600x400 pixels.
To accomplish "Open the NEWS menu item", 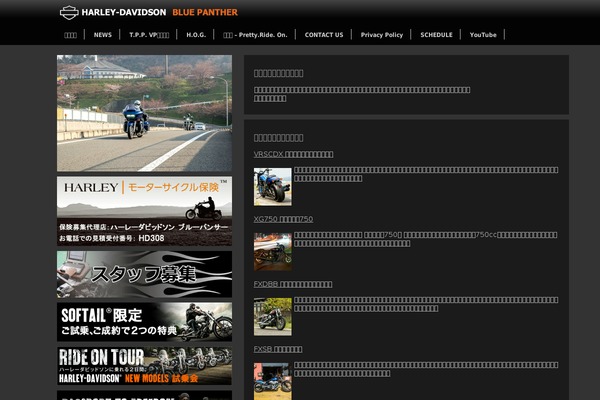I will point(103,35).
